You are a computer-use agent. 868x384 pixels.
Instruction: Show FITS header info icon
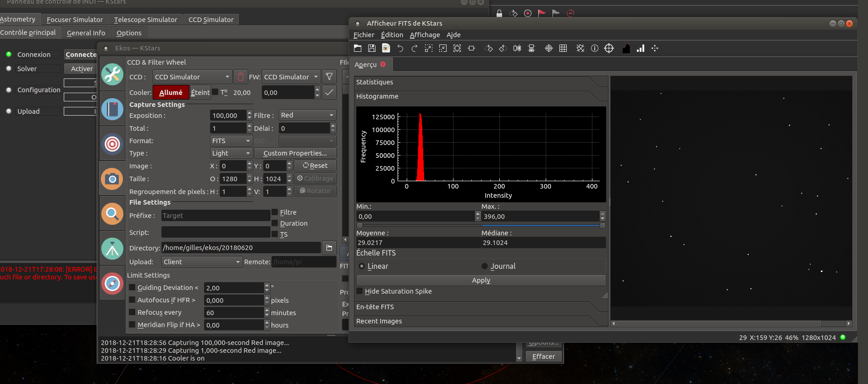[595, 48]
